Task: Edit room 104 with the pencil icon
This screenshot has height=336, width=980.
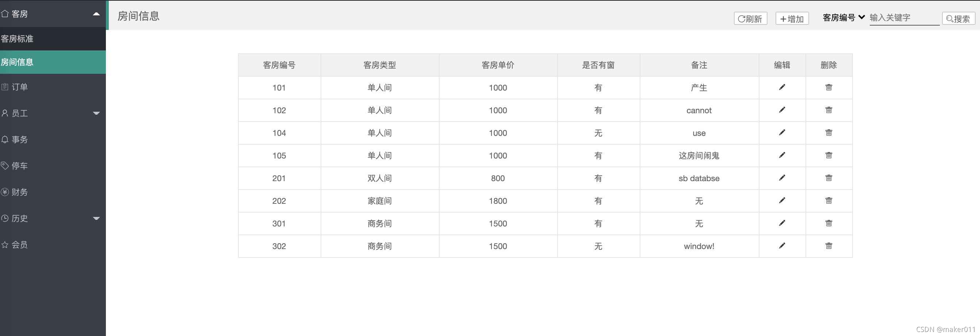Action: pyautogui.click(x=782, y=133)
